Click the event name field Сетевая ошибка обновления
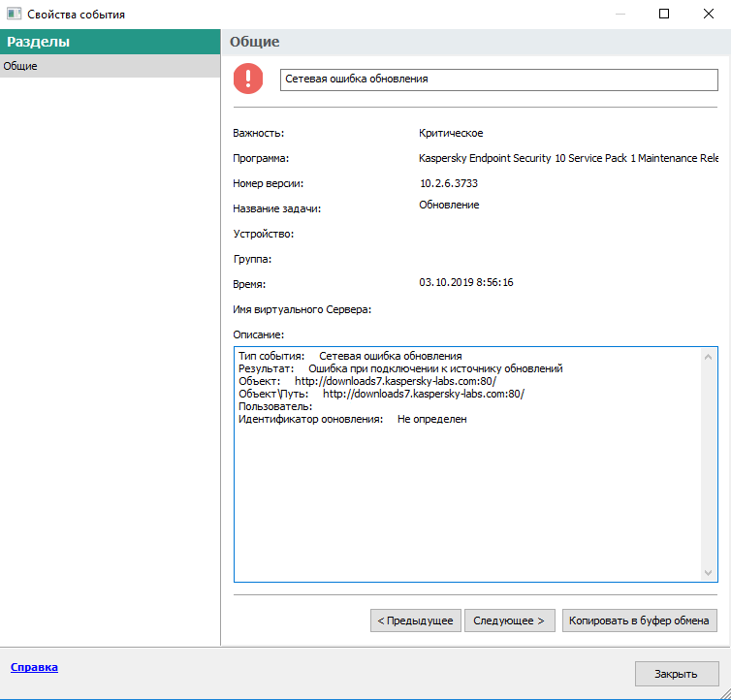Image resolution: width=731 pixels, height=700 pixels. (x=498, y=80)
